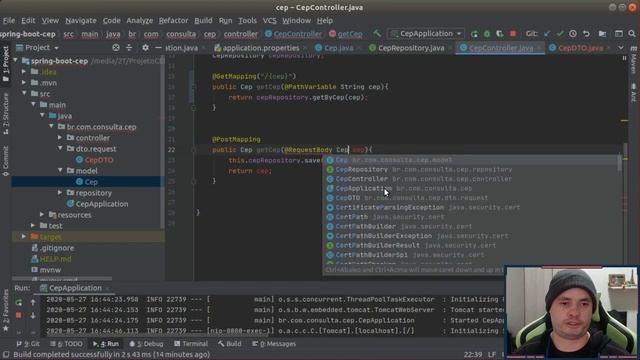Start debugging with the bug icon
The image size is (640, 360).
pyautogui.click(x=487, y=34)
